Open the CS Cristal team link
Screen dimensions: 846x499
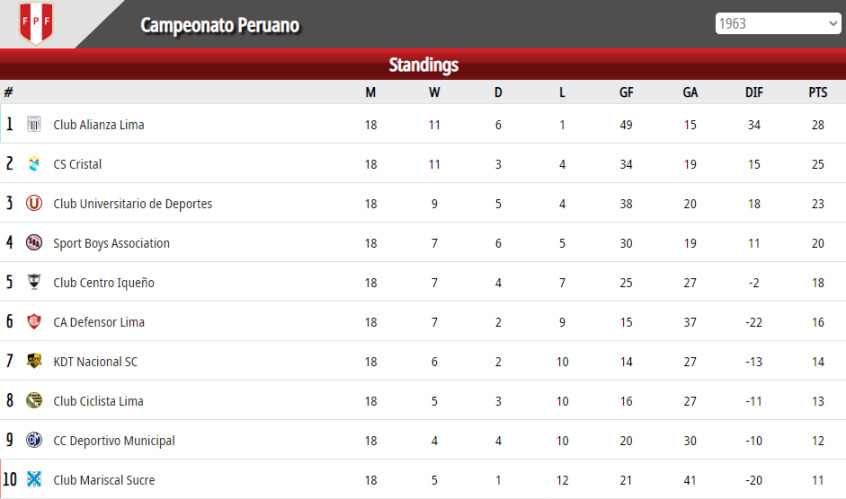77,164
